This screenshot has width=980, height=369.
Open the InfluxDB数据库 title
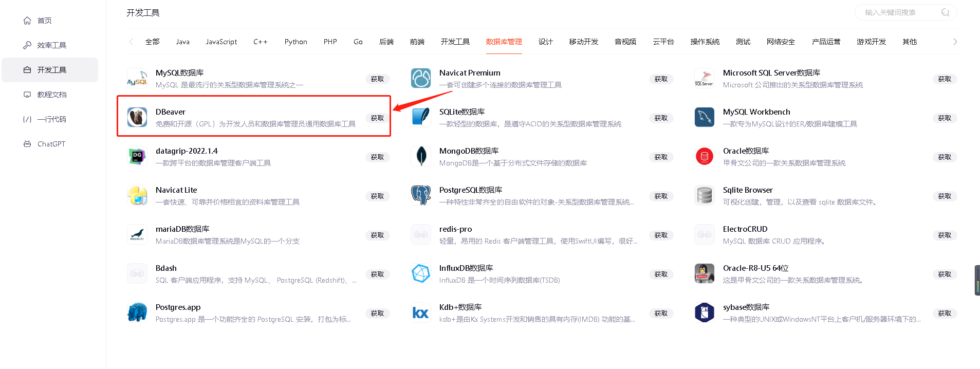click(466, 268)
